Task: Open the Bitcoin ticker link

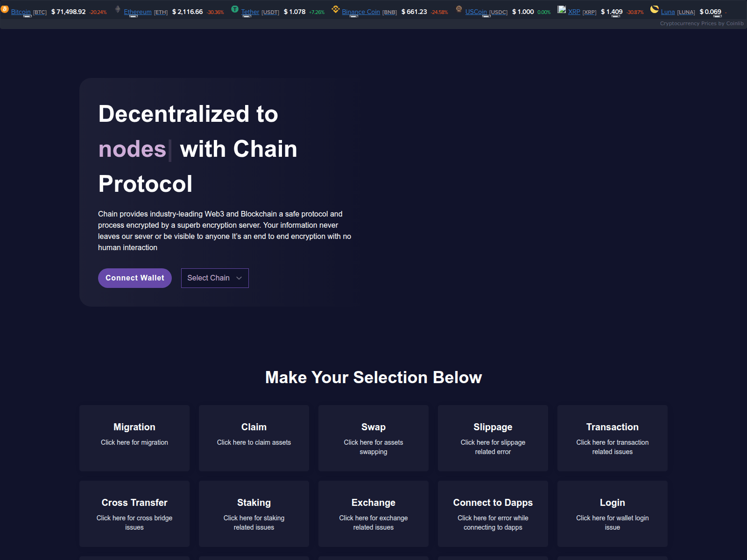Action: tap(21, 12)
